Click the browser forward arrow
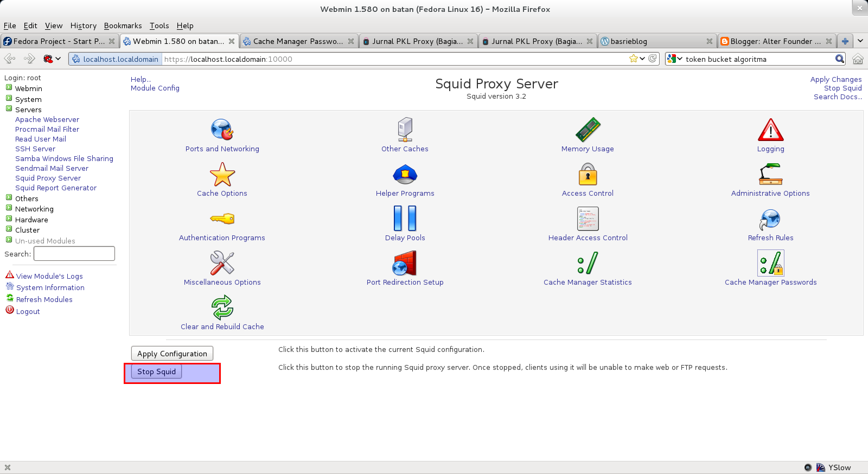868x474 pixels. (29, 59)
